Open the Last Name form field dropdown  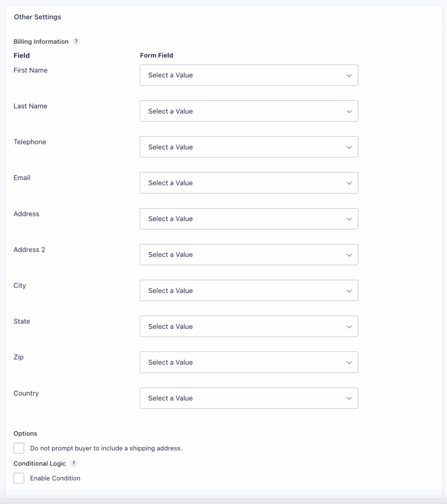(249, 111)
